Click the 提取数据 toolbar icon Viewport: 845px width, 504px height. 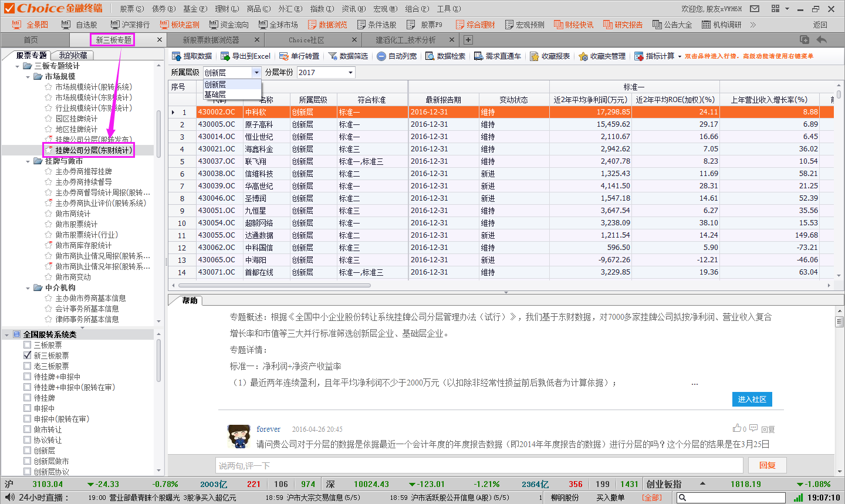pyautogui.click(x=177, y=56)
